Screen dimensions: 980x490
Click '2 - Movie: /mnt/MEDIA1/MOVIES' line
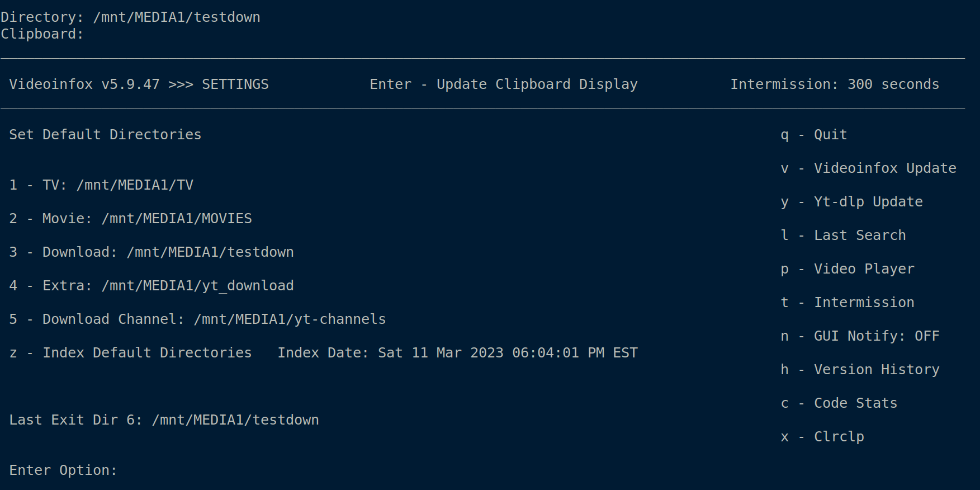pyautogui.click(x=131, y=219)
